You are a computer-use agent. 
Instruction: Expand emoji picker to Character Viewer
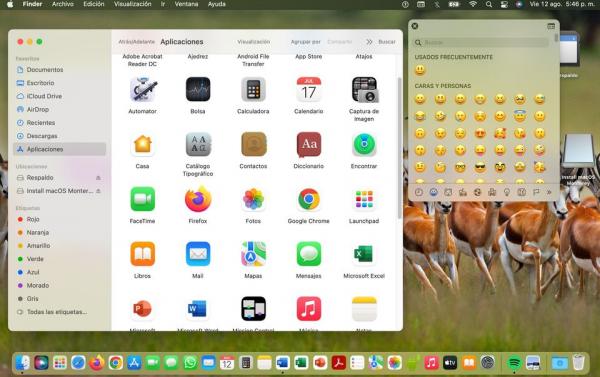(x=551, y=26)
